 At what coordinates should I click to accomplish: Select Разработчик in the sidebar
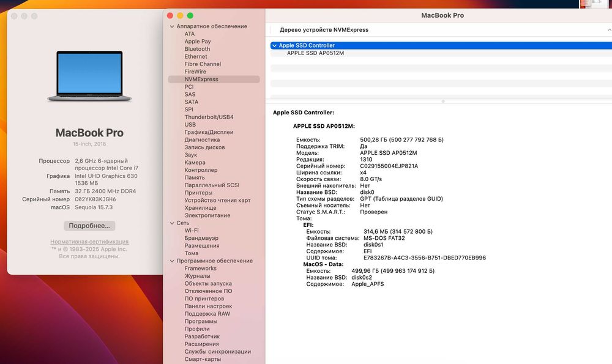(202, 336)
